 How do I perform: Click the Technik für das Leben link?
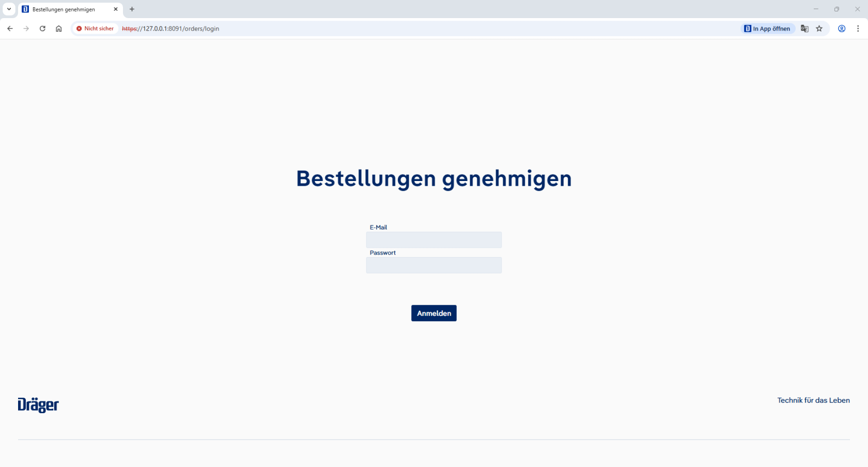coord(814,400)
